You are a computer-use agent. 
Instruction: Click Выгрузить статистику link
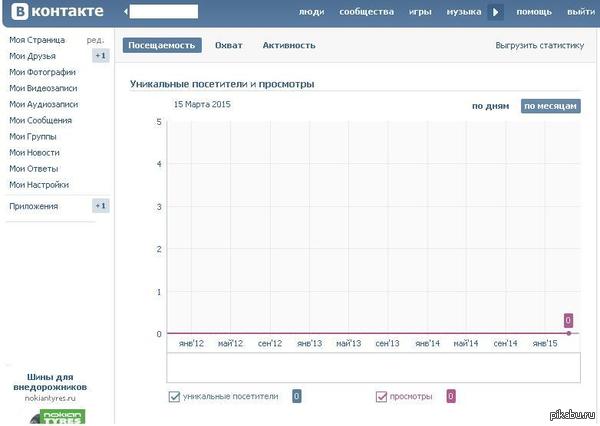pos(539,45)
